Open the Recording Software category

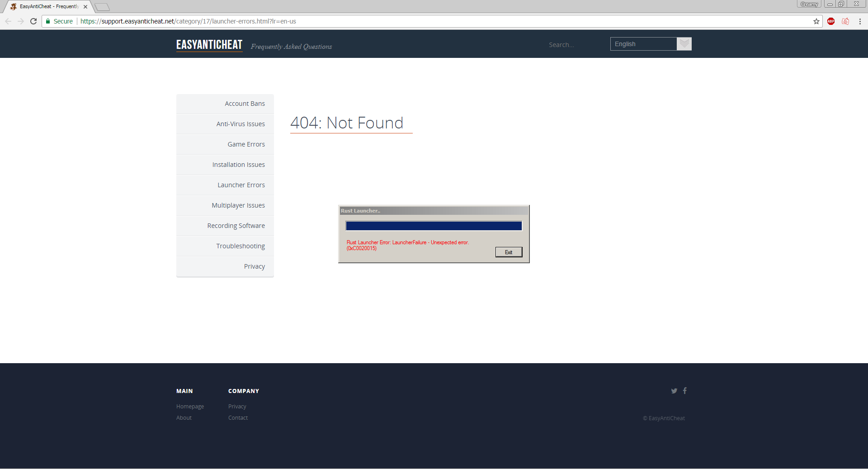(x=225, y=226)
